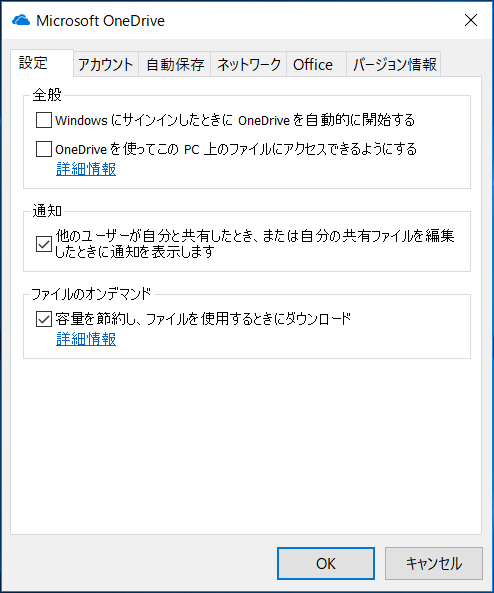Image resolution: width=494 pixels, height=593 pixels.
Task: Uncheck the save space Files On-Demand checkbox
Action: [x=44, y=319]
